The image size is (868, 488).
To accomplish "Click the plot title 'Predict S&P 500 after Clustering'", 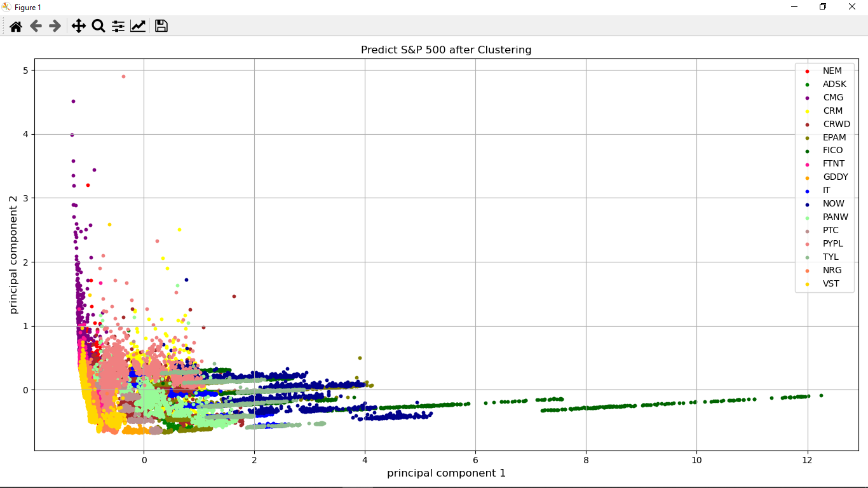I will click(446, 50).
